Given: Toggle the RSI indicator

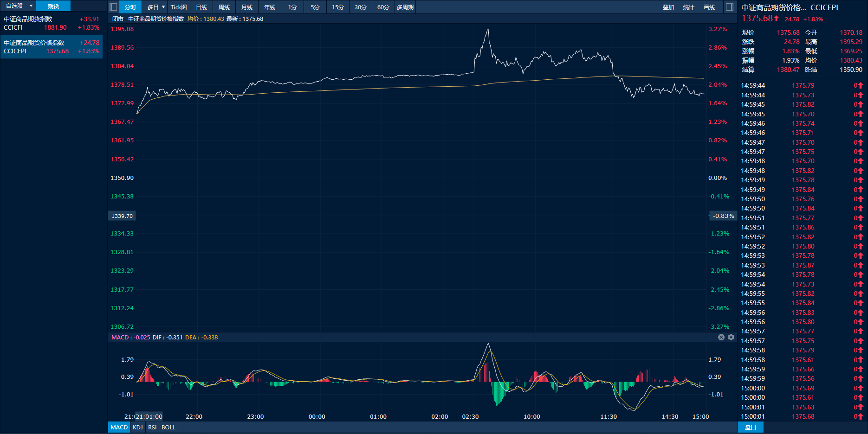Looking at the screenshot, I should [x=152, y=427].
